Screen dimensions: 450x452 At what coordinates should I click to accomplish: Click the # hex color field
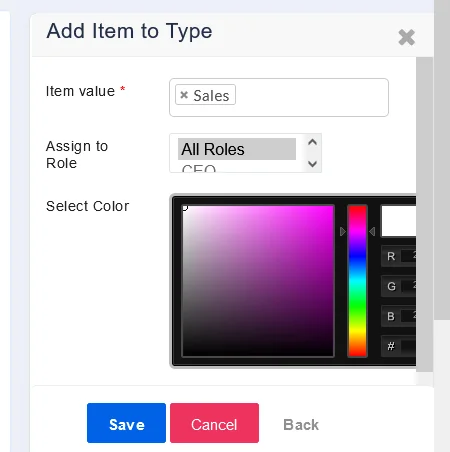[408, 346]
